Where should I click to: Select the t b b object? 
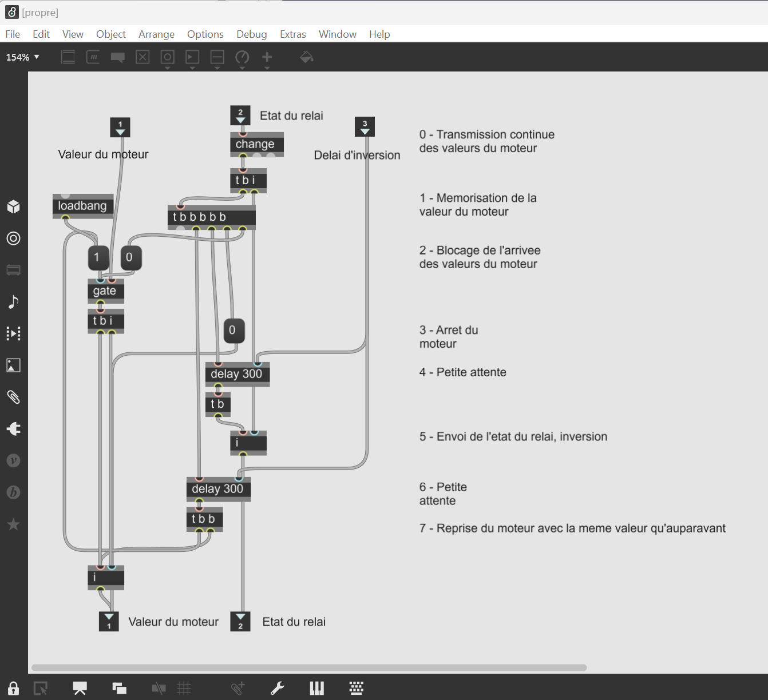pyautogui.click(x=204, y=519)
